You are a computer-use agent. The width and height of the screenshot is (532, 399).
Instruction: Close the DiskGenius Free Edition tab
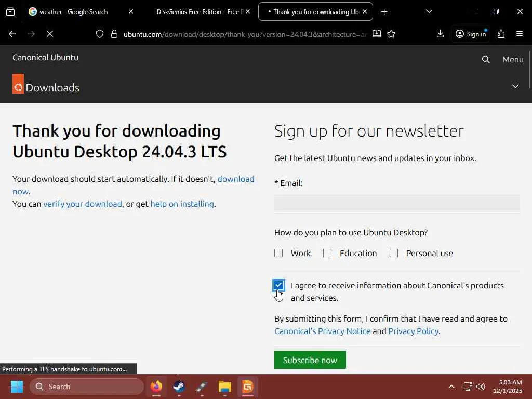pos(248,11)
